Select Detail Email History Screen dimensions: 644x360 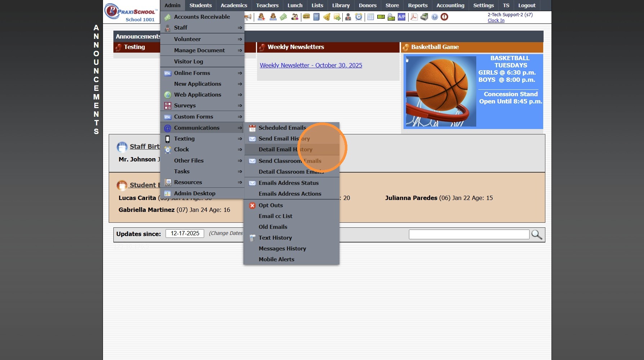pyautogui.click(x=292, y=150)
